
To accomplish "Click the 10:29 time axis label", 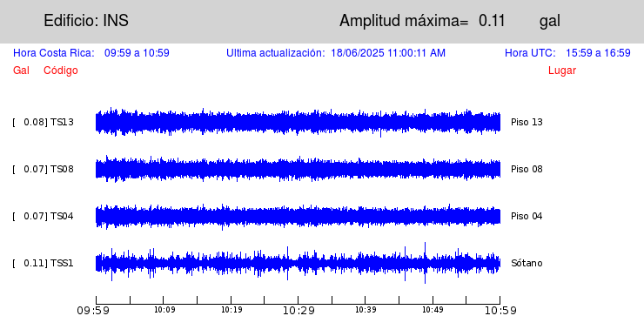I will click(299, 310).
